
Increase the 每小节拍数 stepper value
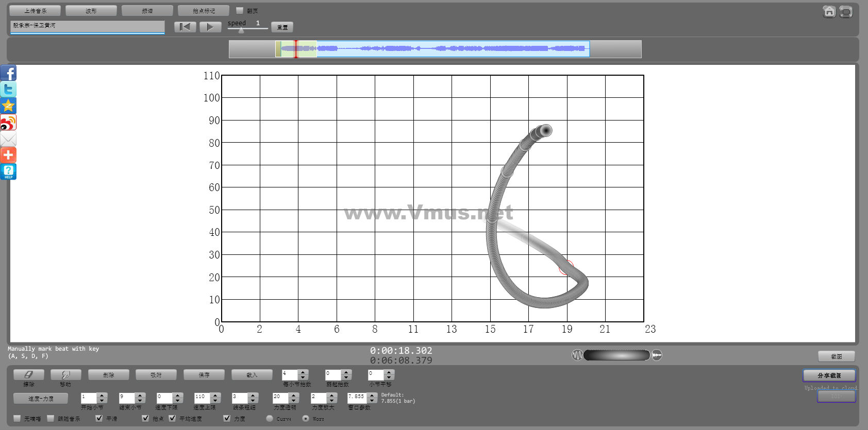point(303,372)
